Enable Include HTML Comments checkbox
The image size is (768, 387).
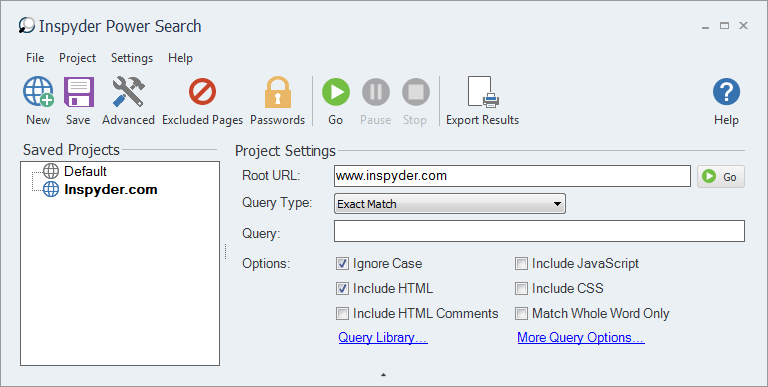coord(342,314)
